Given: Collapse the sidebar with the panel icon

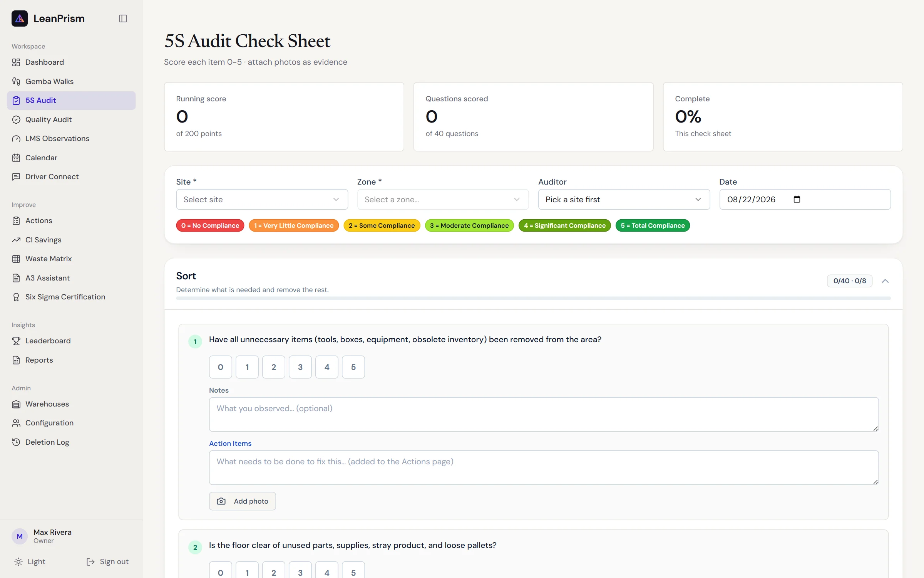Looking at the screenshot, I should tap(123, 18).
